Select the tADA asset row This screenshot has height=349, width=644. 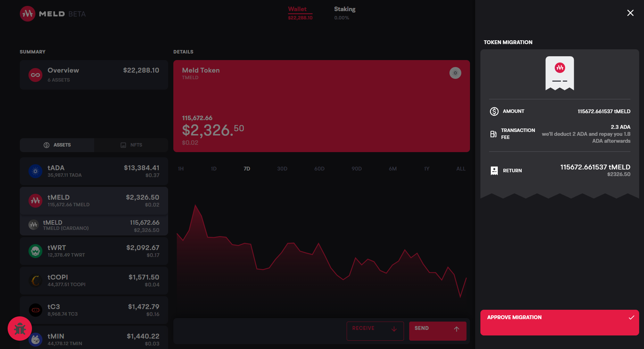pos(94,171)
